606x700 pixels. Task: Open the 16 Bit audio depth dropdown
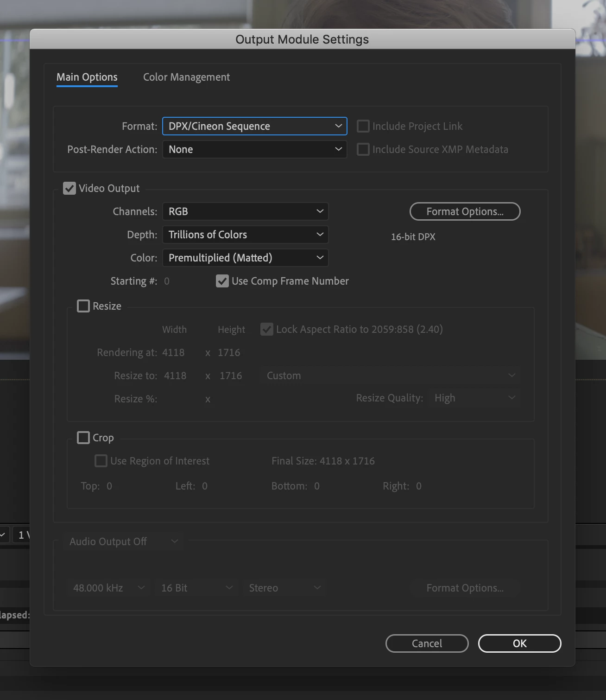click(x=196, y=588)
